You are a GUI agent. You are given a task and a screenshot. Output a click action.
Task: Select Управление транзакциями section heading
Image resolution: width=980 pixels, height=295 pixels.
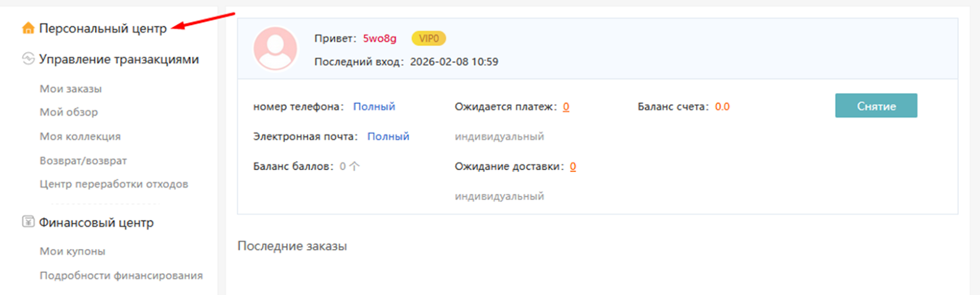(x=119, y=59)
